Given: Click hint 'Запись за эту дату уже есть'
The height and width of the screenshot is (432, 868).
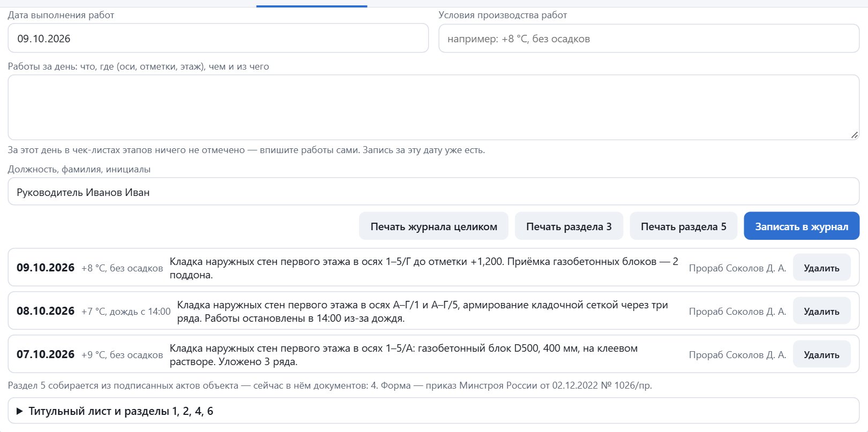Looking at the screenshot, I should [423, 150].
